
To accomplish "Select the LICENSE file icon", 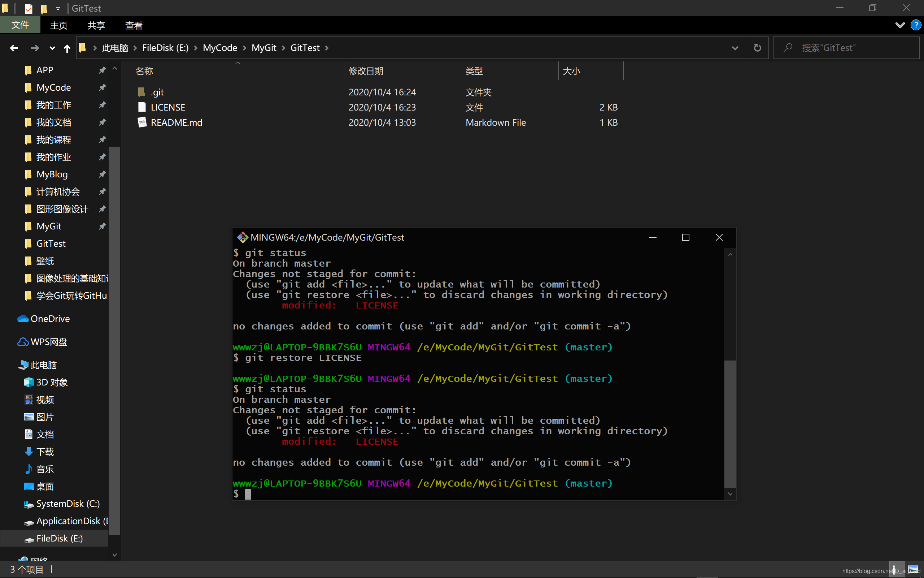I will [x=141, y=107].
